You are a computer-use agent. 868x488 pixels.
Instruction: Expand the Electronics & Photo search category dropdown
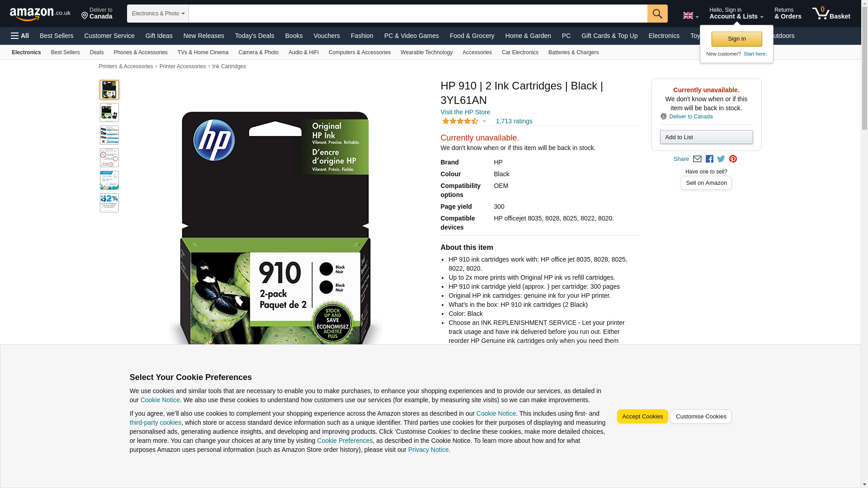(x=158, y=14)
